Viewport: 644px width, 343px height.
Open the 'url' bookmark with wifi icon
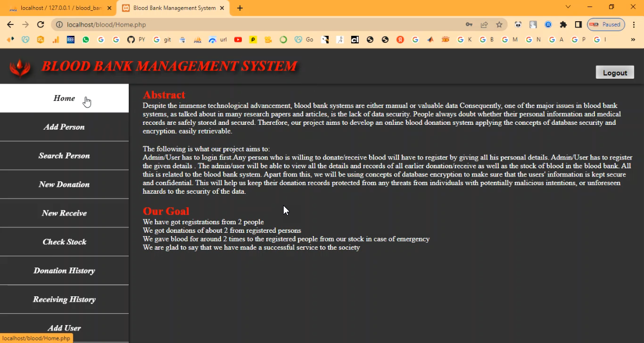[218, 40]
